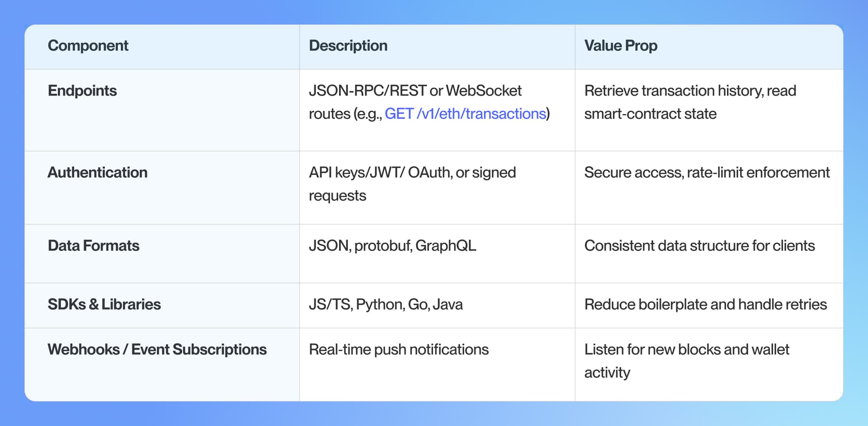Click the API keys/JWT/OAuth description cell
The width and height of the screenshot is (868, 426).
(x=412, y=172)
